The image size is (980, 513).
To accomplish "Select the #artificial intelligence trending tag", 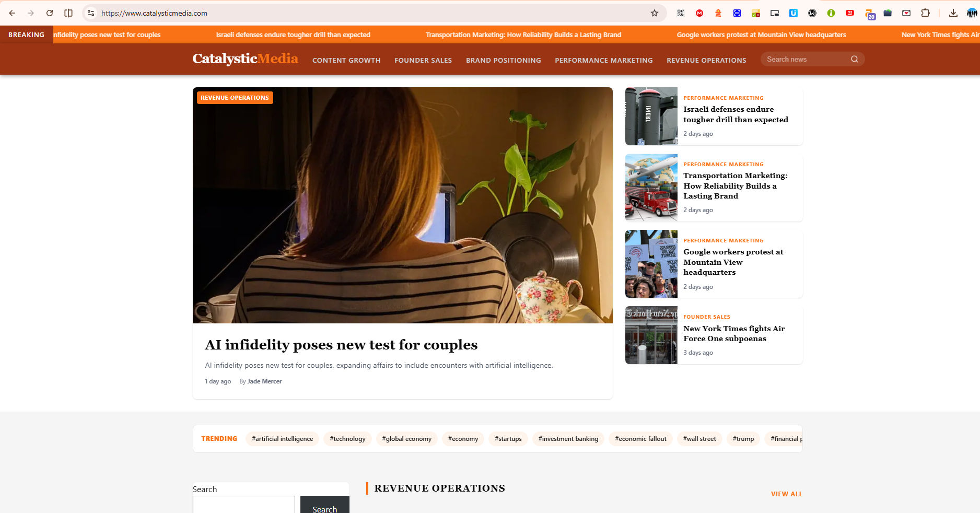I will pos(283,439).
